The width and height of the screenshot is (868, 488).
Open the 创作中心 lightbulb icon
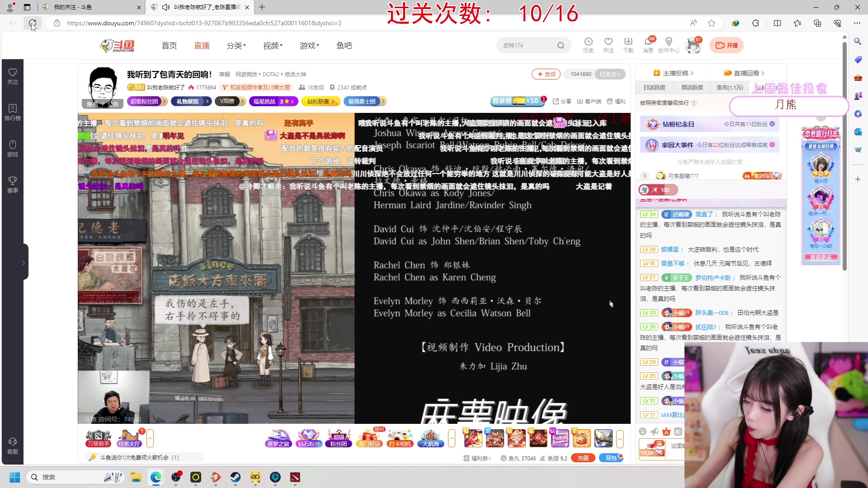pyautogui.click(x=669, y=45)
